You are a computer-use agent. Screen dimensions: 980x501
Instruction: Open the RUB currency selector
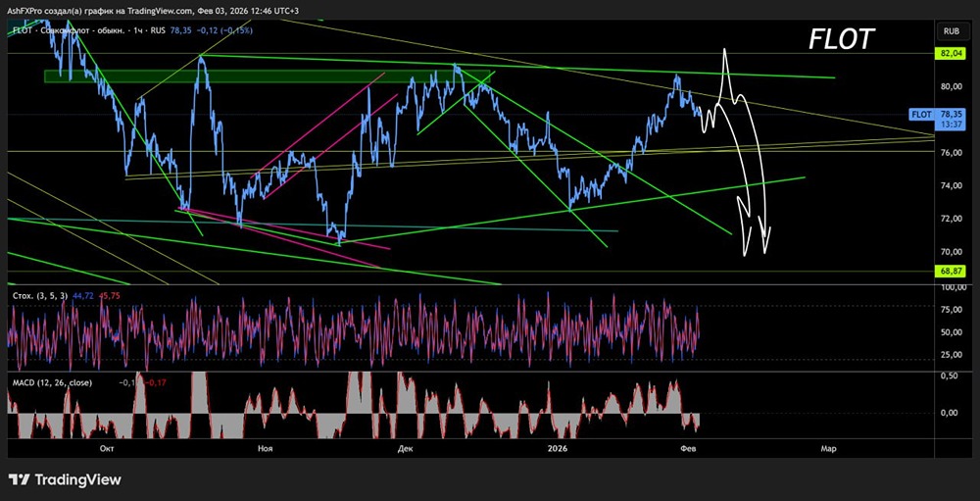coord(952,30)
